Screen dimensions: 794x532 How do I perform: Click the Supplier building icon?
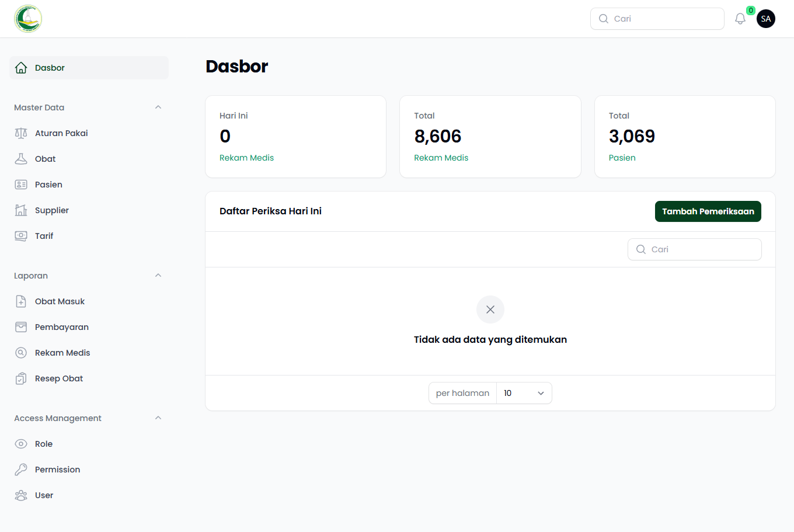(x=21, y=210)
